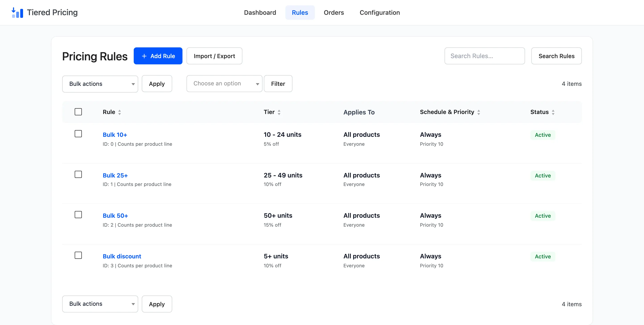Click Active badge of Bulk 10+ rule
644x325 pixels.
click(x=543, y=135)
